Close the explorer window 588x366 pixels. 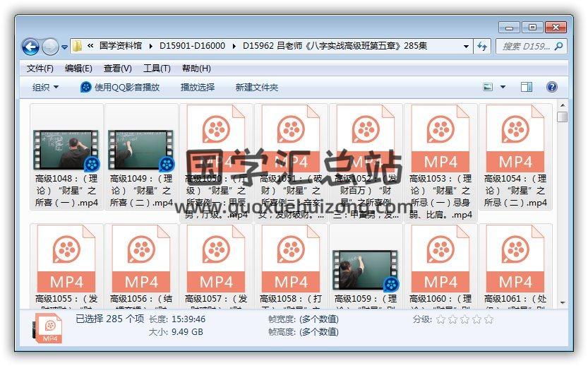pyautogui.click(x=556, y=28)
